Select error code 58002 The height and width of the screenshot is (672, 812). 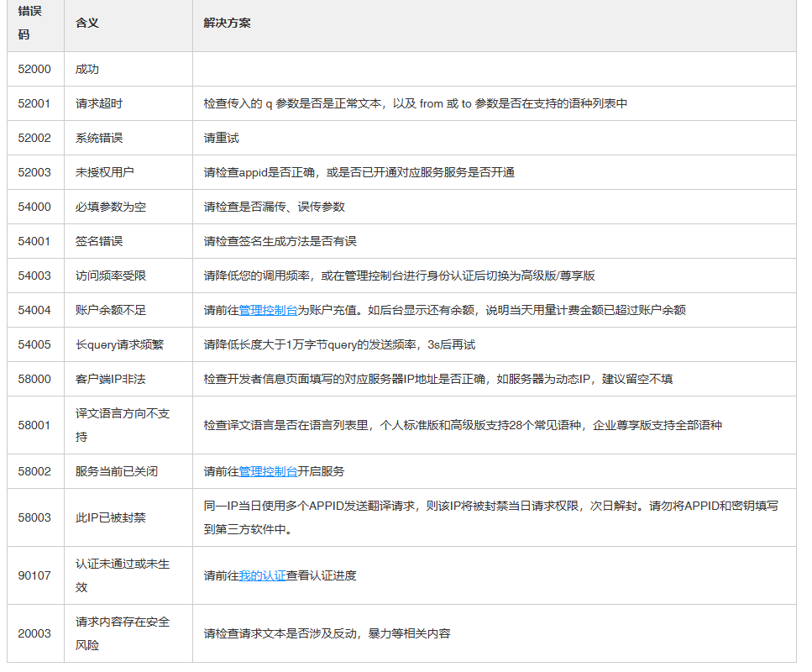click(34, 471)
